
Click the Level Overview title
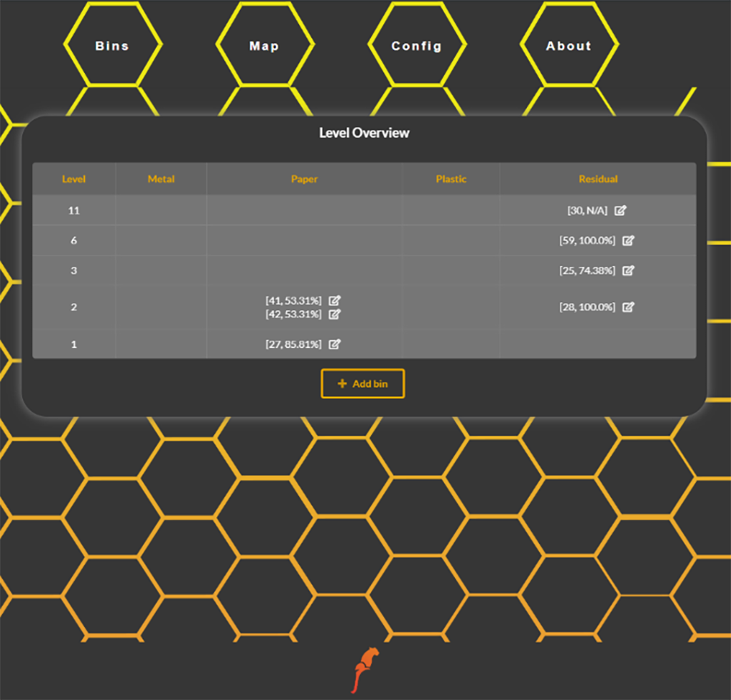click(364, 133)
